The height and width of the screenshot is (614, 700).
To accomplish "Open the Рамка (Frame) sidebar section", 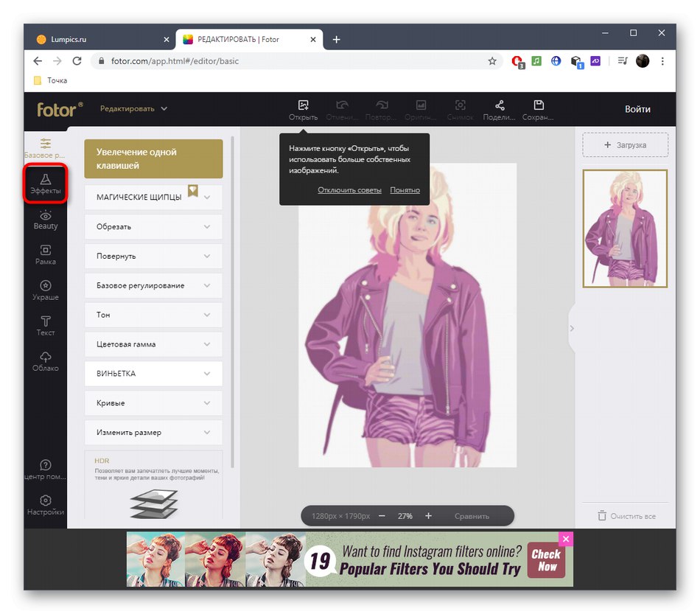I will coord(45,255).
